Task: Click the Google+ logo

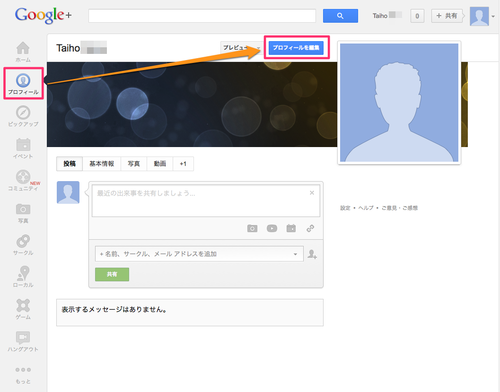Action: [43, 15]
